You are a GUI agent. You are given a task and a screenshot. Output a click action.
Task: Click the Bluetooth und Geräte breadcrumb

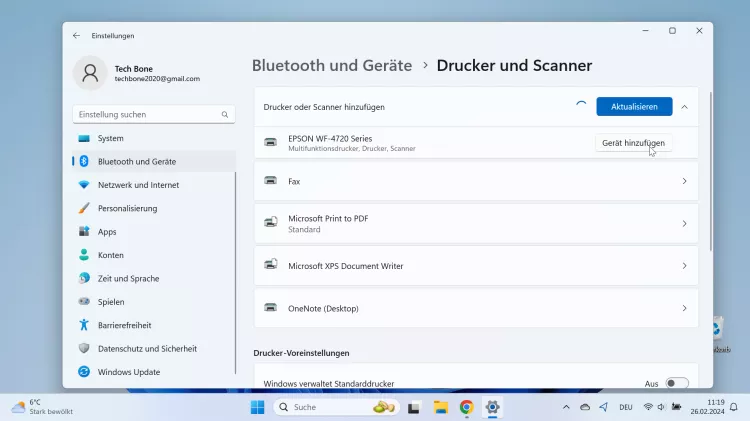(x=332, y=66)
